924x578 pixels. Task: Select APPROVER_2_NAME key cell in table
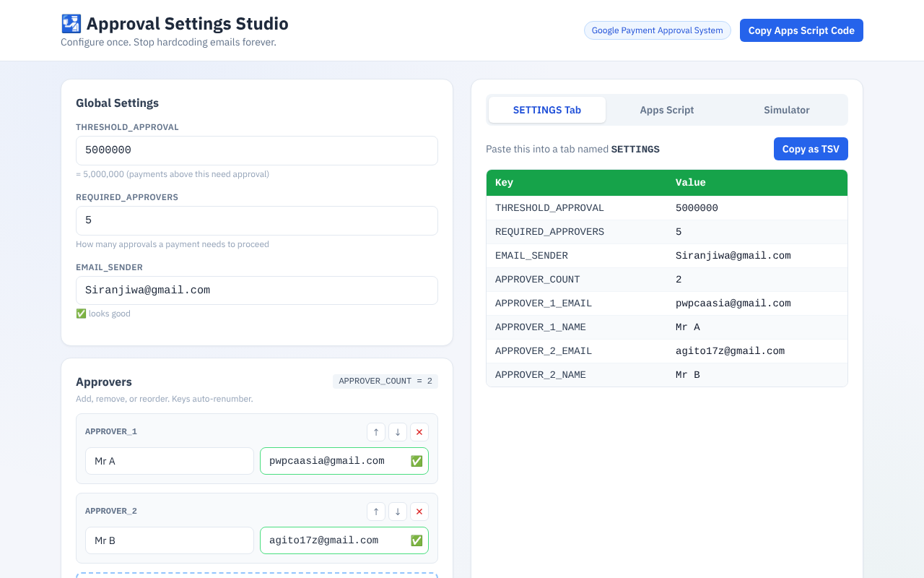click(x=577, y=375)
